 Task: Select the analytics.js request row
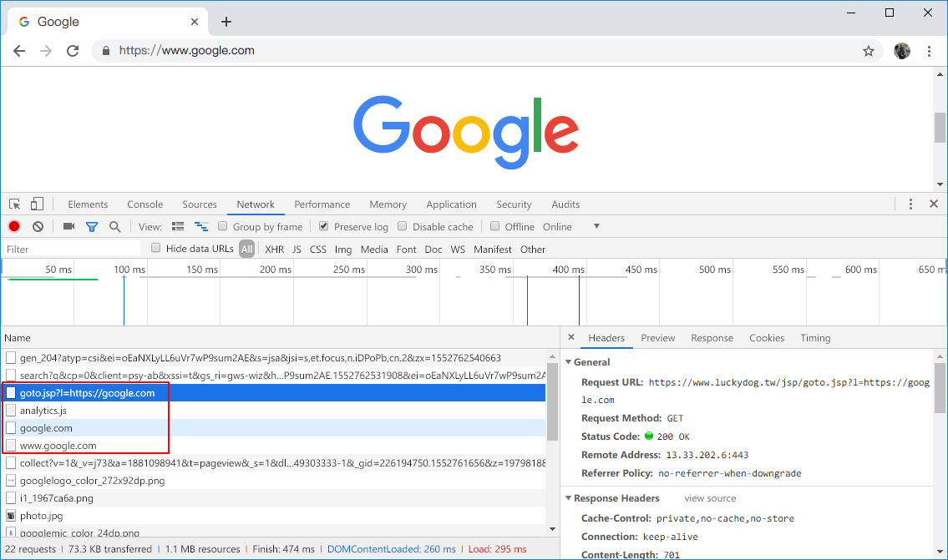click(275, 410)
